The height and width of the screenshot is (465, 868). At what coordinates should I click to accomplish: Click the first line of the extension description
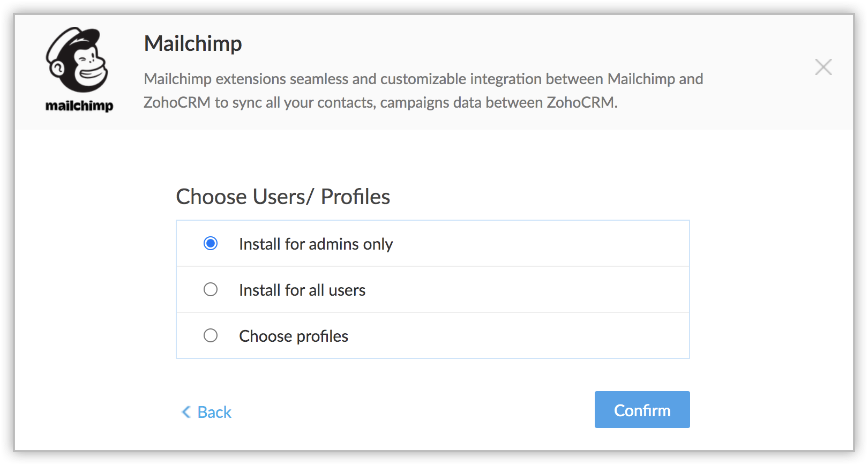[x=423, y=79]
